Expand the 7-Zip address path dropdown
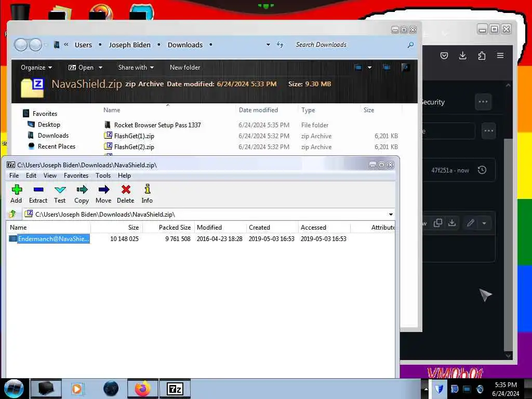This screenshot has width=532, height=399. (x=391, y=215)
